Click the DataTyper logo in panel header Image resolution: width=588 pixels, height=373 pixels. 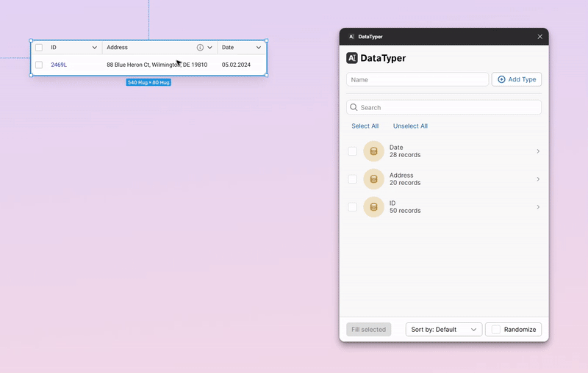tap(352, 58)
